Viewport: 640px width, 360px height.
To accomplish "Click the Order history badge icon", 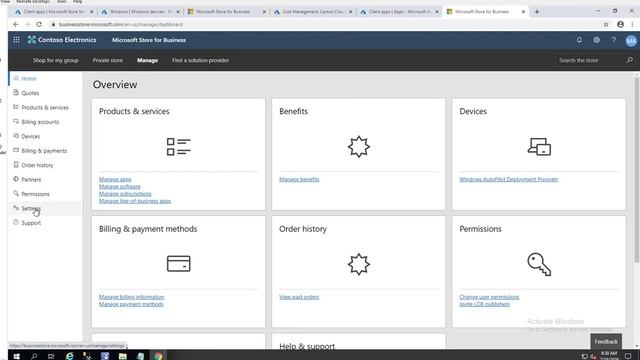I will tap(359, 264).
